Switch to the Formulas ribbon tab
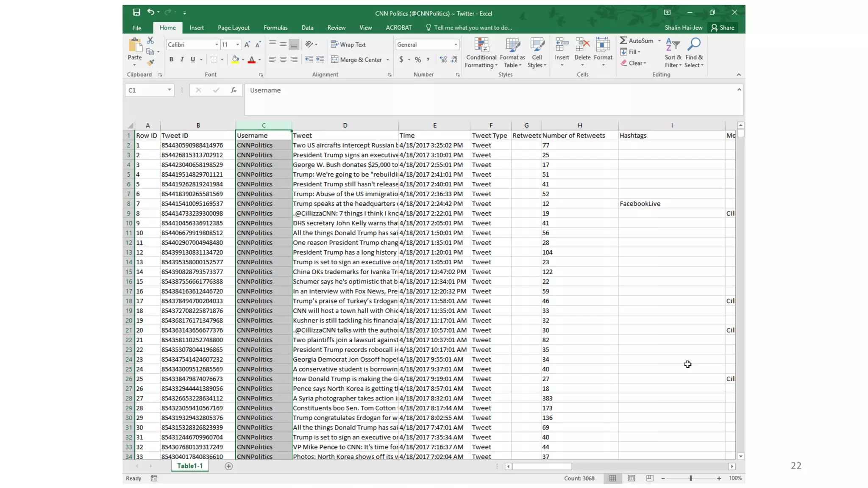 coord(275,28)
